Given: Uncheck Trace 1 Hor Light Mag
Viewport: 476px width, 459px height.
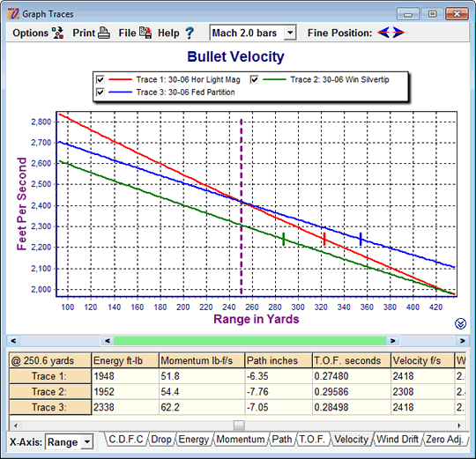Looking at the screenshot, I should [100, 79].
